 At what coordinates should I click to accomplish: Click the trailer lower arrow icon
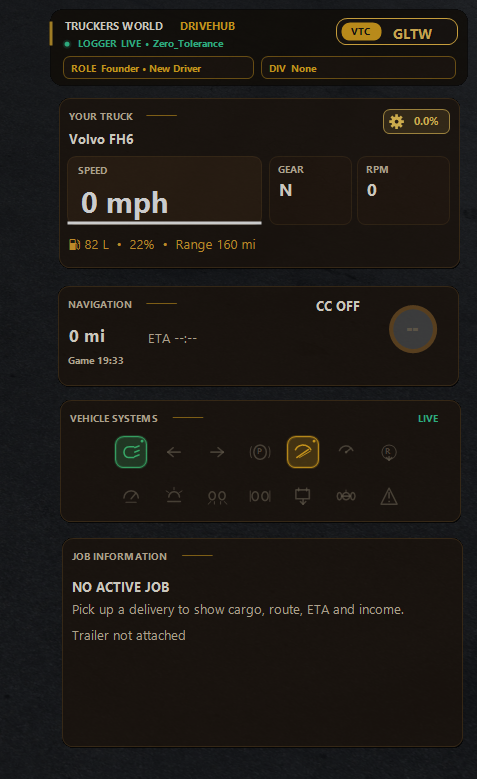tap(303, 496)
